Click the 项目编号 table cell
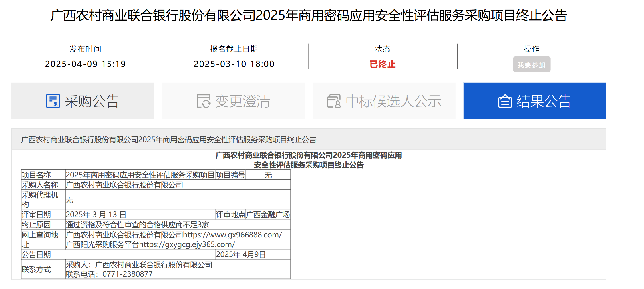This screenshot has height=289, width=644. [230, 175]
